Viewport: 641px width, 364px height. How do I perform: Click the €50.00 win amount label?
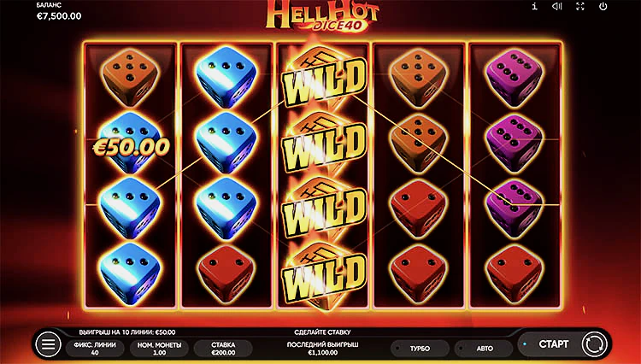[132, 148]
